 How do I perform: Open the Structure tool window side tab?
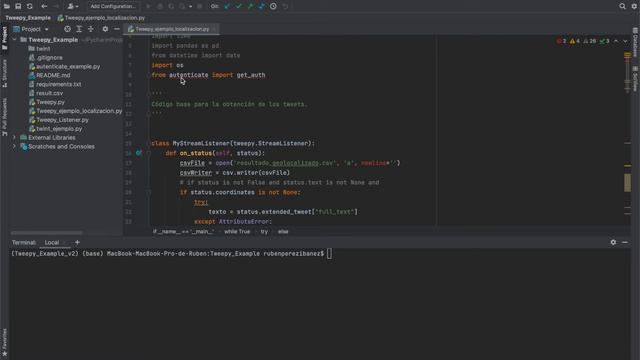tap(4, 73)
